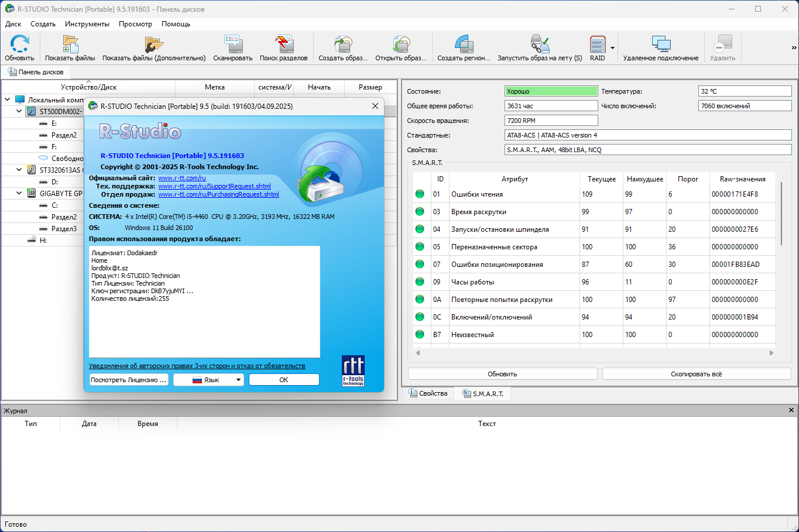
Task: Click Посмотреть Лицензию button
Action: (x=129, y=380)
